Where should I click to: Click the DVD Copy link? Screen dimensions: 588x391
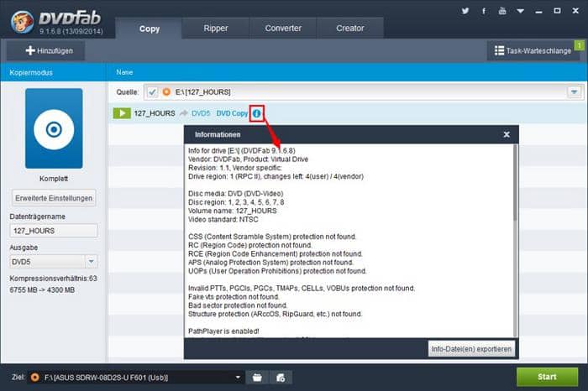[232, 113]
